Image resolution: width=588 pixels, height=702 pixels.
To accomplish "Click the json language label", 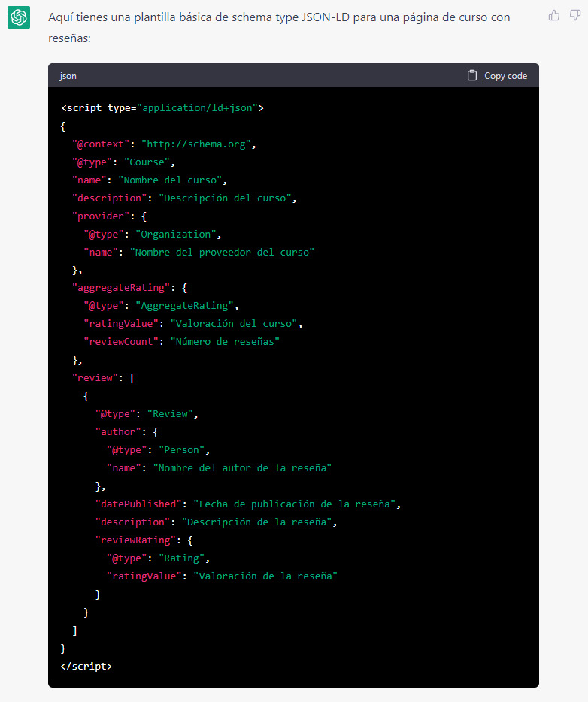I will tap(68, 76).
